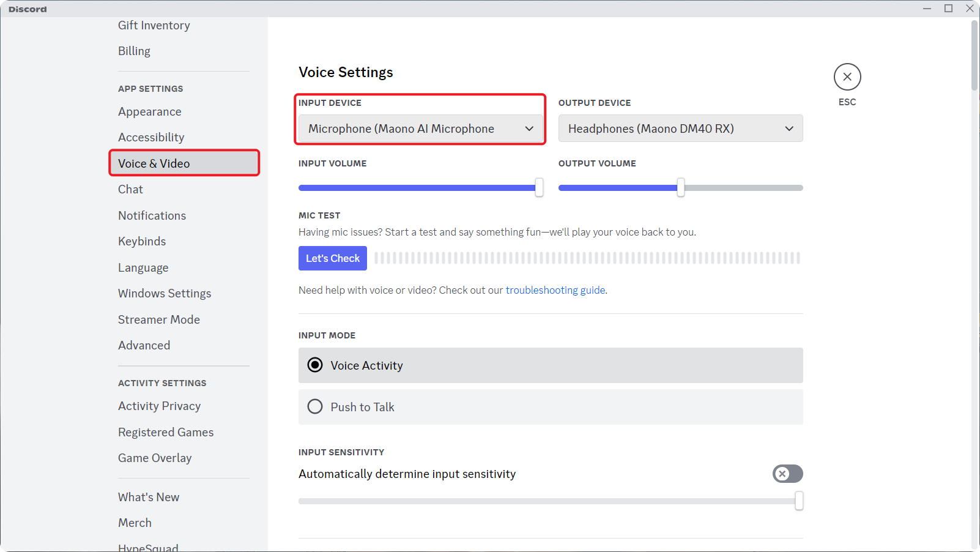The height and width of the screenshot is (552, 980).
Task: Click the Let's Check mic test button
Action: coord(333,258)
